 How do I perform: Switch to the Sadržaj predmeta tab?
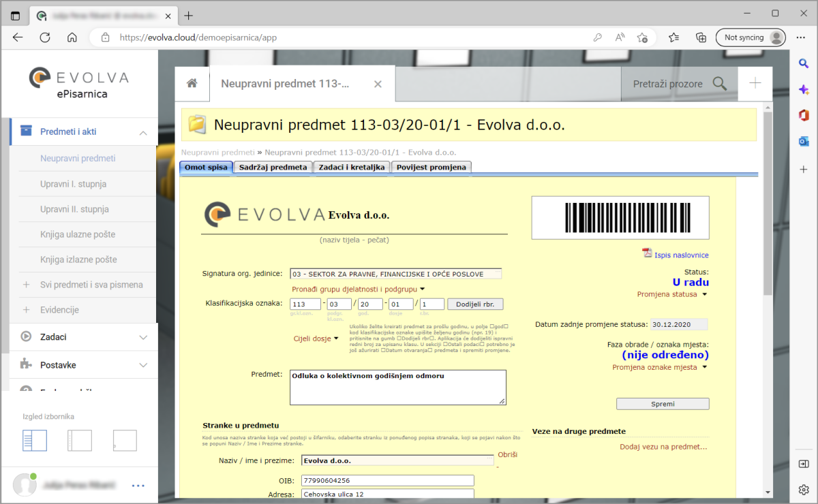(273, 167)
